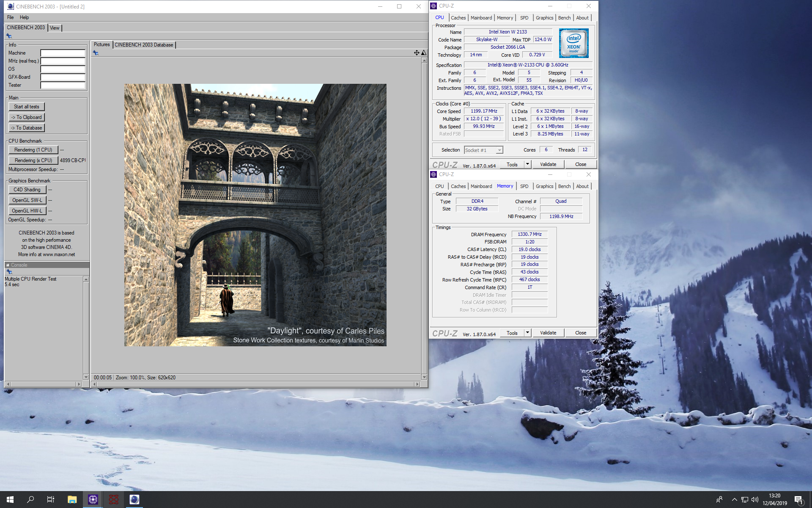
Task: Click the OS input field
Action: click(63, 69)
